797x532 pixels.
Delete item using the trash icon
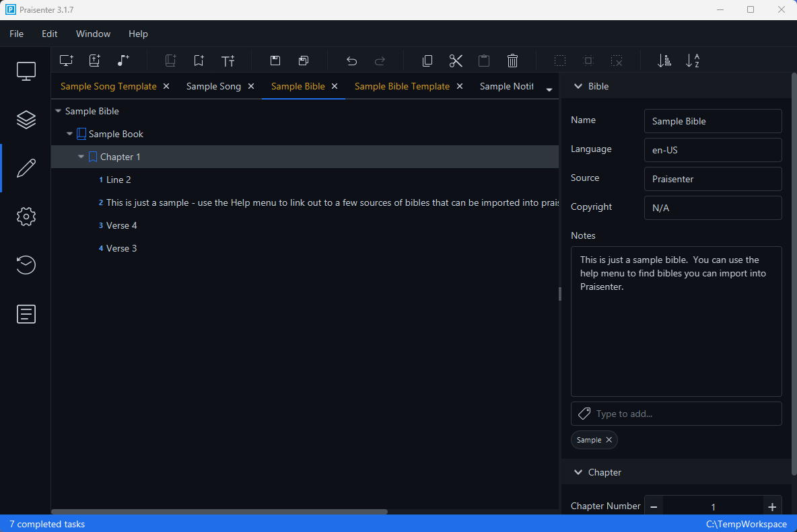(512, 61)
